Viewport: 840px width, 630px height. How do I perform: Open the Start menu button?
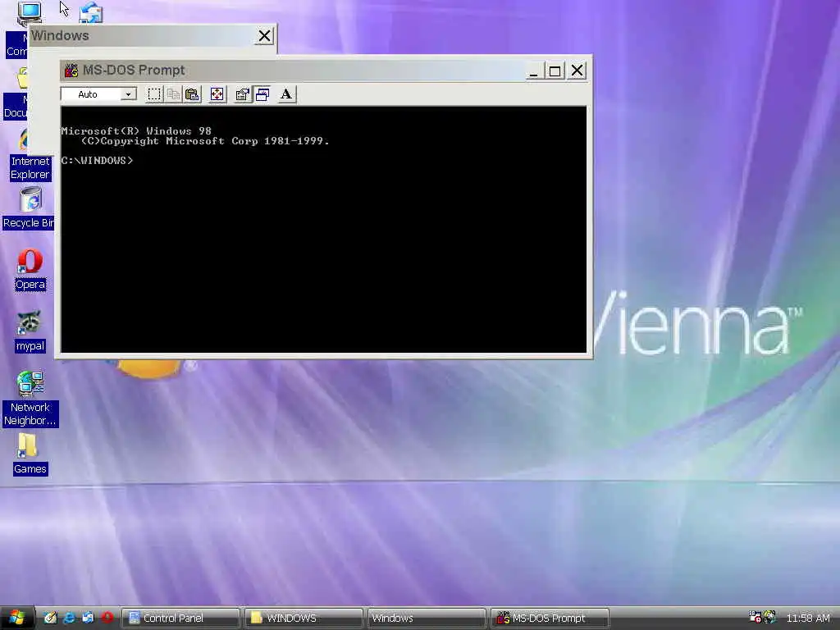point(17,618)
